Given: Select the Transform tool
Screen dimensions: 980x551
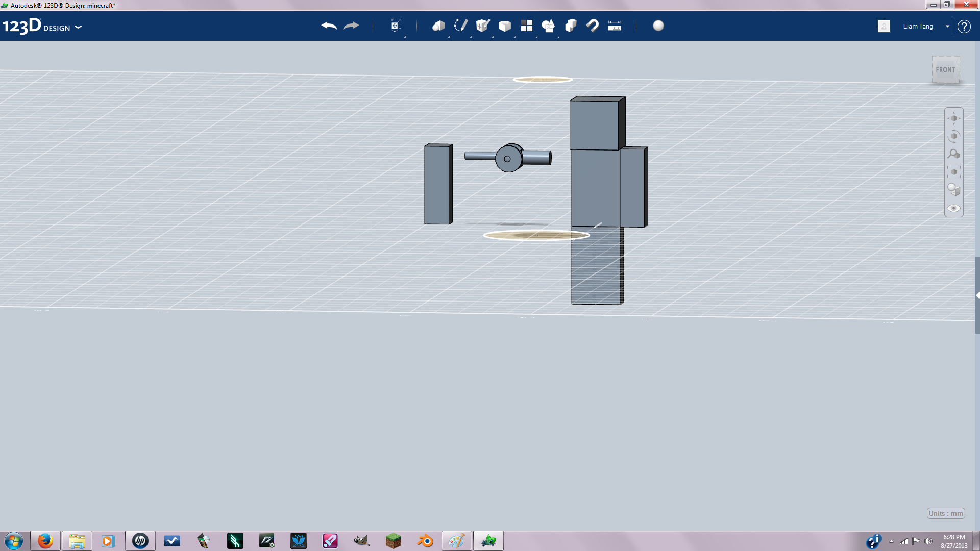Looking at the screenshot, I should coord(396,26).
